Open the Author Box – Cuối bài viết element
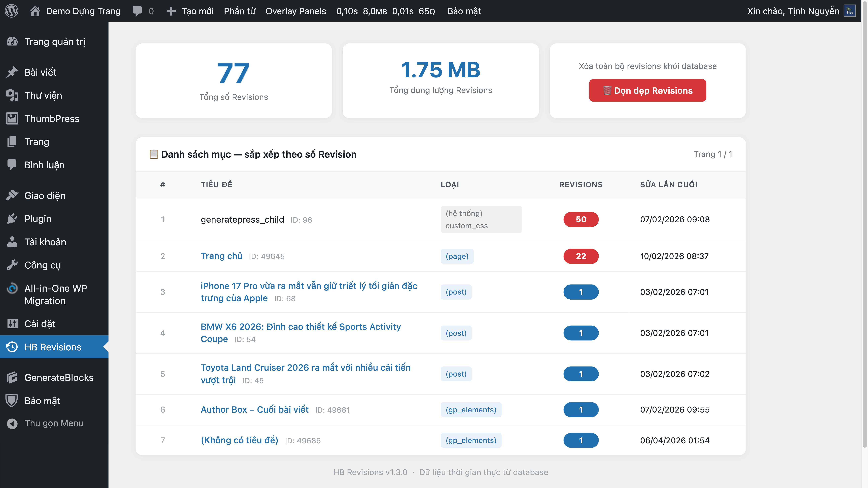Viewport: 868px width, 488px height. pos(254,410)
